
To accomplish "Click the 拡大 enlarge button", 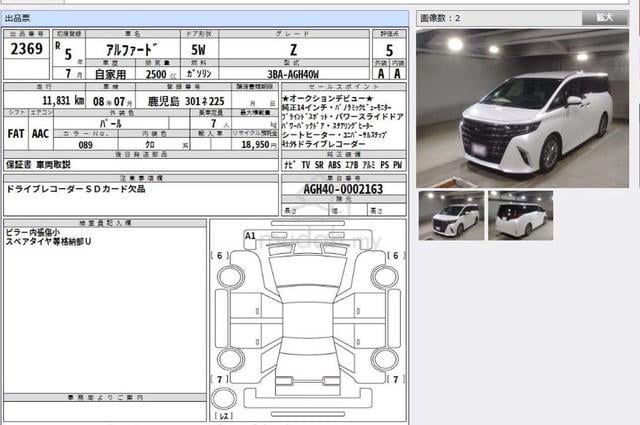I will 604,18.
